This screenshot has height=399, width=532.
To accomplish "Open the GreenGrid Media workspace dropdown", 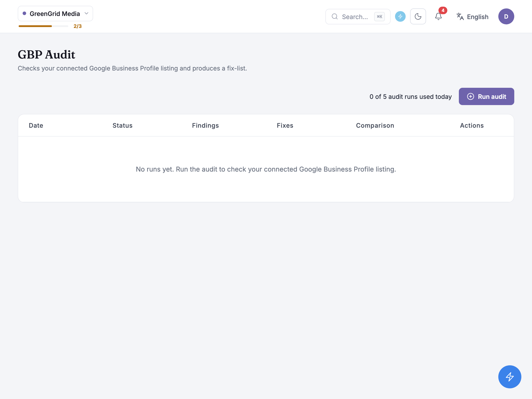I will click(55, 14).
